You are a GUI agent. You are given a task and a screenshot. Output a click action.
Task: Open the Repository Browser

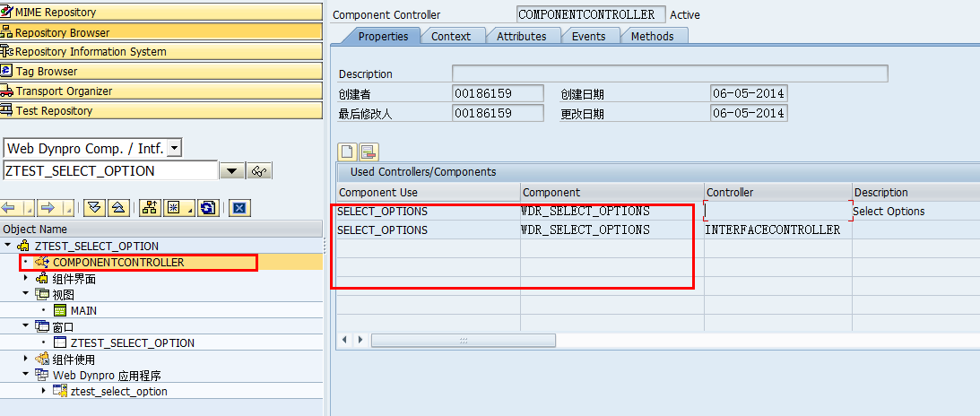pyautogui.click(x=161, y=32)
